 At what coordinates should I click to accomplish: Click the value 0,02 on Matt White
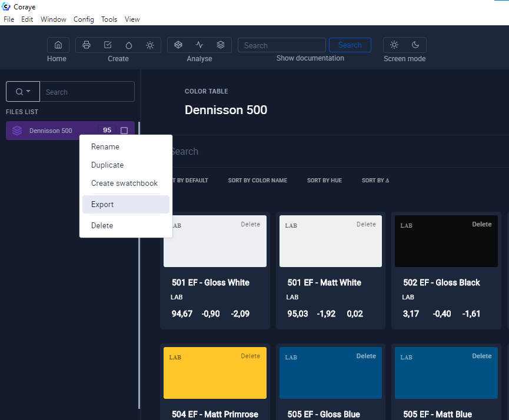click(x=355, y=314)
